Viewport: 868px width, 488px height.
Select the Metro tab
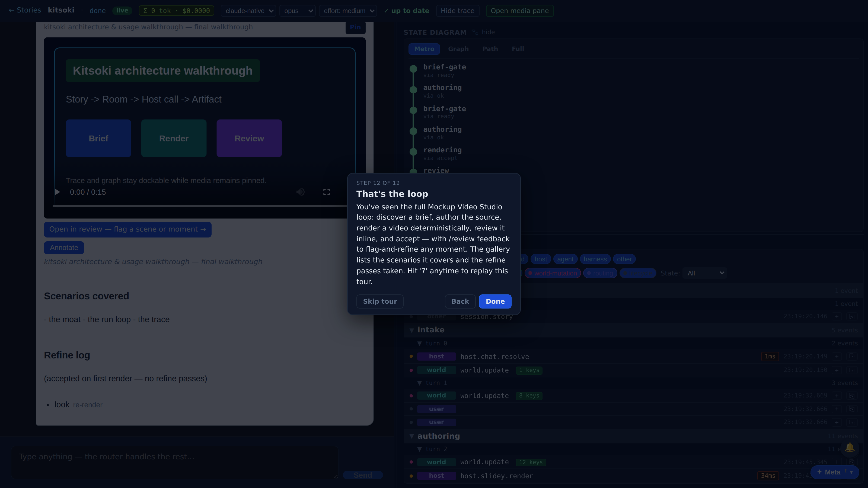[x=424, y=49]
